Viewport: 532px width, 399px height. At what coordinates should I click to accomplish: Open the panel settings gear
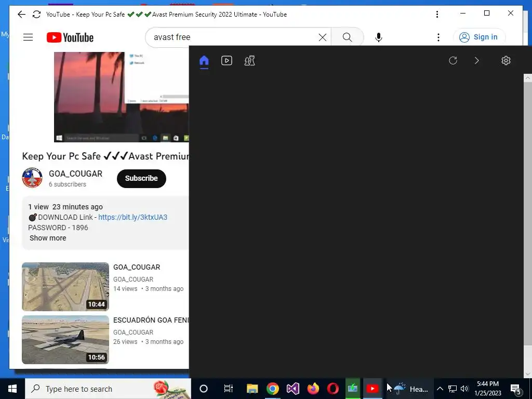coord(506,61)
